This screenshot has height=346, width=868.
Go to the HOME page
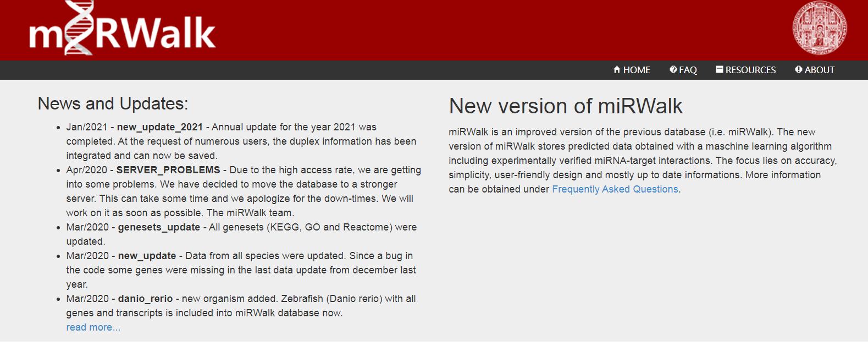point(636,70)
